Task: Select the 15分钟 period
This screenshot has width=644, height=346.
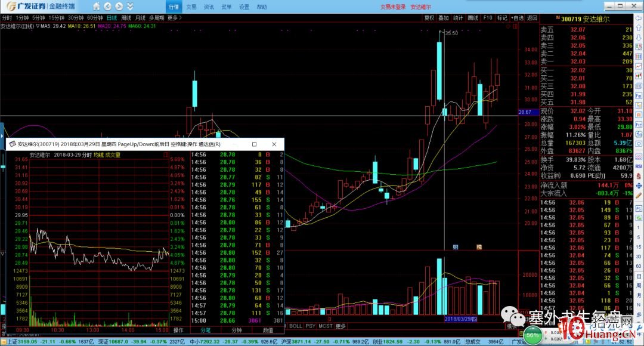Action: click(x=57, y=18)
